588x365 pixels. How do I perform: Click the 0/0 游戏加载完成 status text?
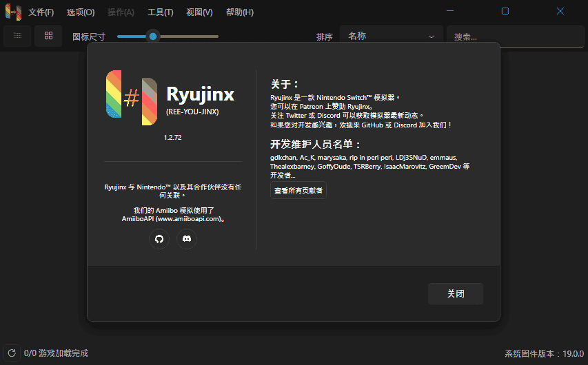click(x=56, y=353)
